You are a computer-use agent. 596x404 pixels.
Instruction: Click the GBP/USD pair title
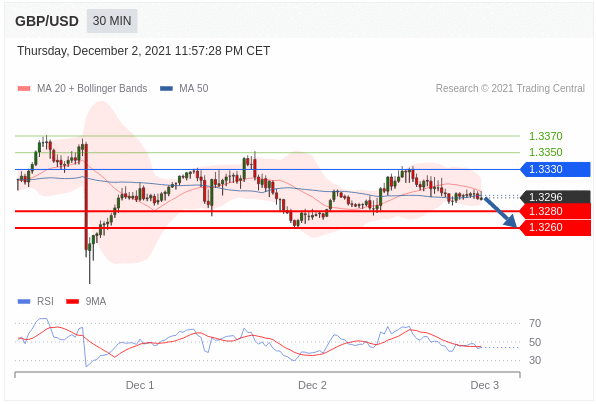point(47,21)
